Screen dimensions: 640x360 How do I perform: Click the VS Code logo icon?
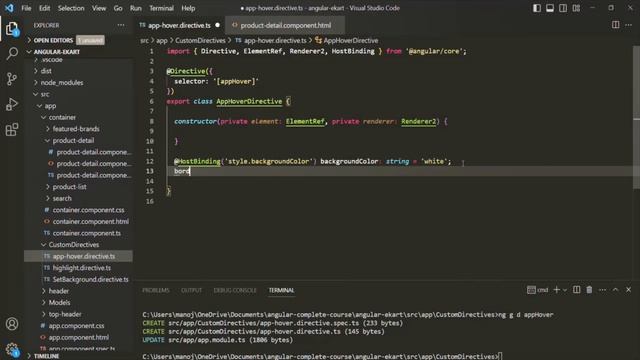(x=9, y=8)
